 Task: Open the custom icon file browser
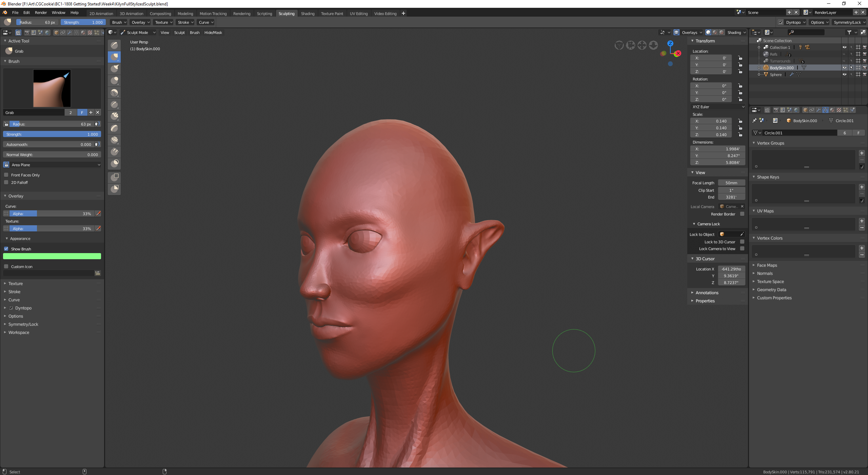(98, 273)
